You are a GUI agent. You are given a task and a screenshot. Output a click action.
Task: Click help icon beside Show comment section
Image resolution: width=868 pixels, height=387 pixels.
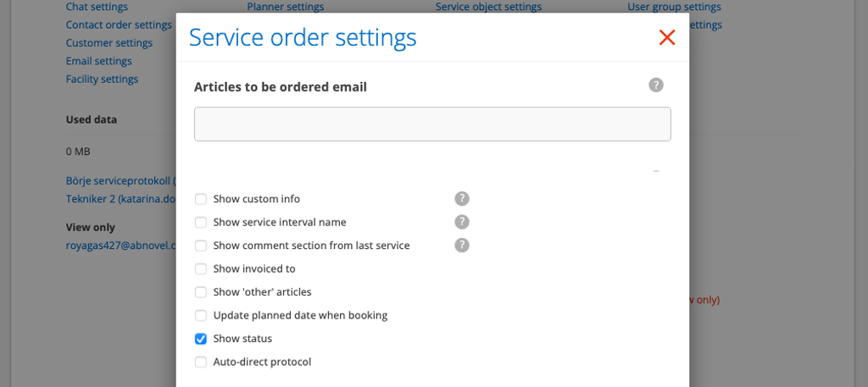[x=462, y=245]
